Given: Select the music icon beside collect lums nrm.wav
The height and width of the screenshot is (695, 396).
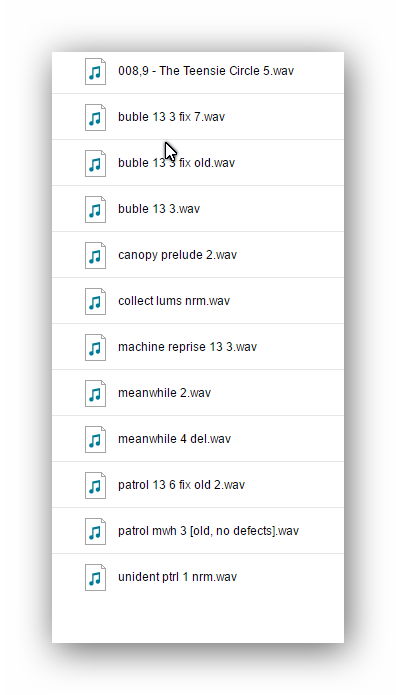Looking at the screenshot, I should (95, 301).
